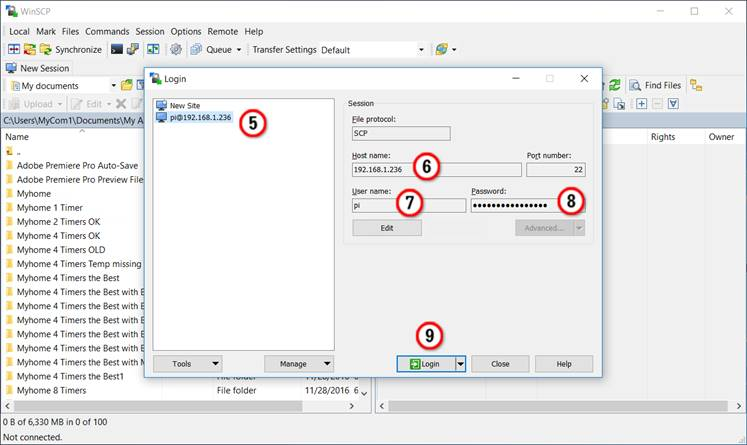The width and height of the screenshot is (747, 445).
Task: Click the Advanced... button
Action: pos(545,228)
